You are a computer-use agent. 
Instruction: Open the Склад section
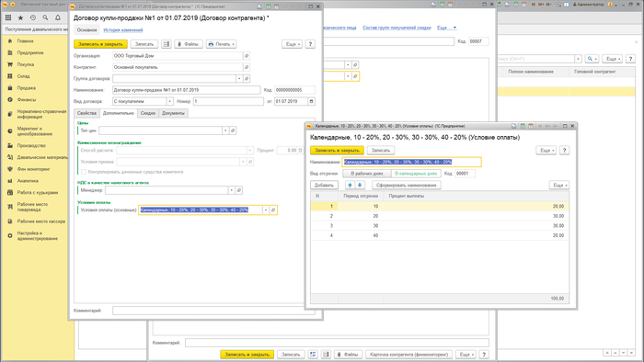coord(23,76)
